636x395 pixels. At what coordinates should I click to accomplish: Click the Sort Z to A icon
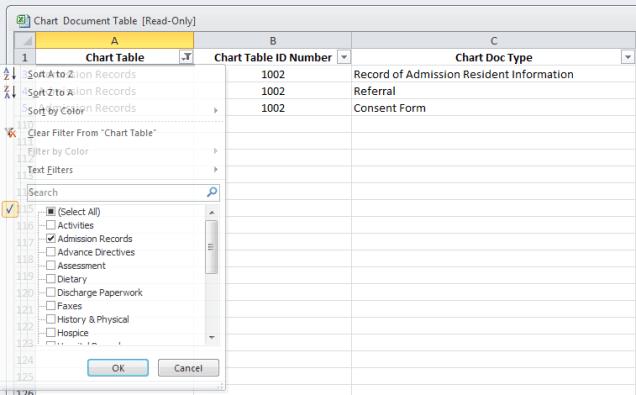coord(9,92)
